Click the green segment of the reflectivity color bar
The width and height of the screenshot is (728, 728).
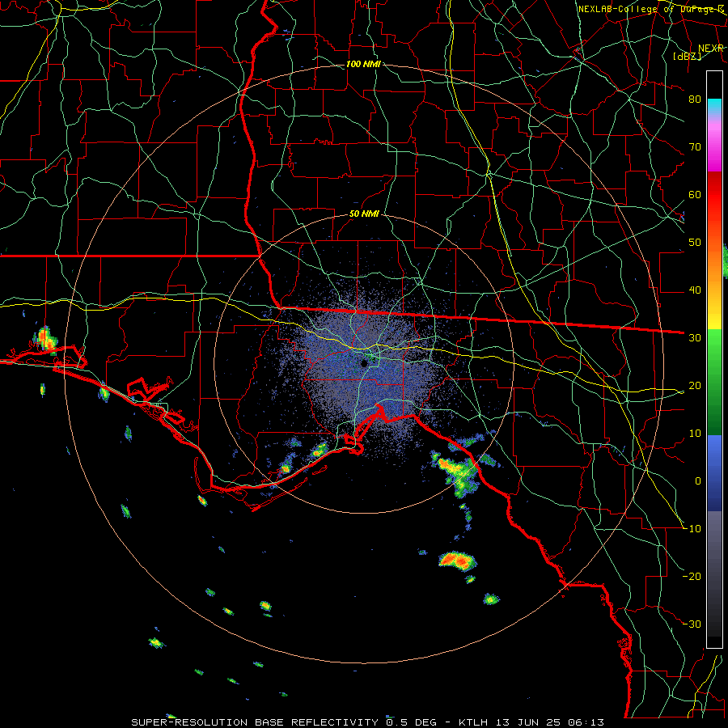coord(714,382)
